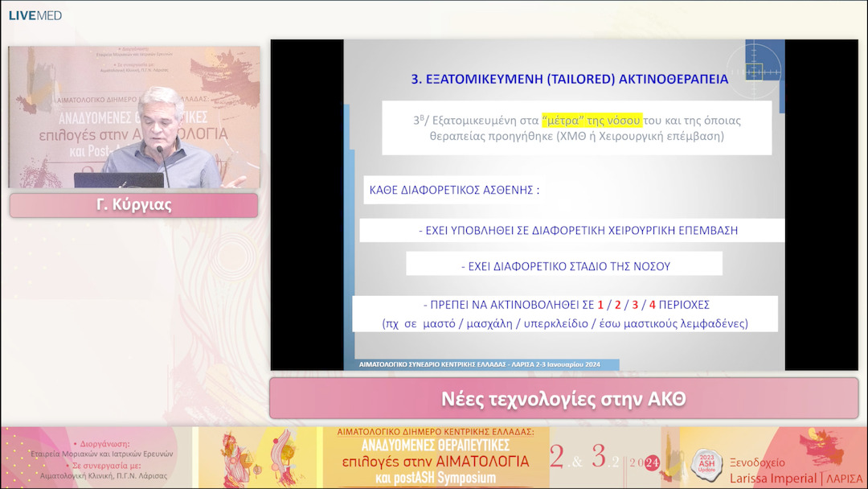
Task: Click the 2023 ASH Update badge
Action: (706, 464)
